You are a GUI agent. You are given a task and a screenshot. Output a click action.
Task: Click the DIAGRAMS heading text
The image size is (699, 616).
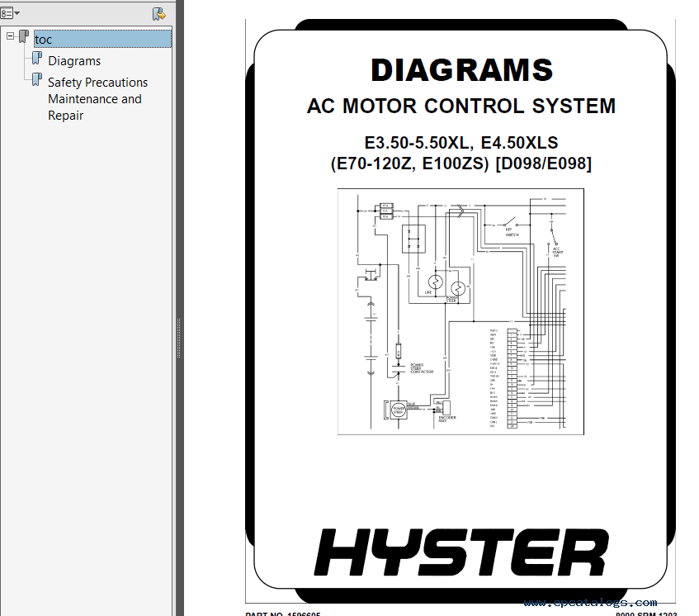tap(461, 70)
